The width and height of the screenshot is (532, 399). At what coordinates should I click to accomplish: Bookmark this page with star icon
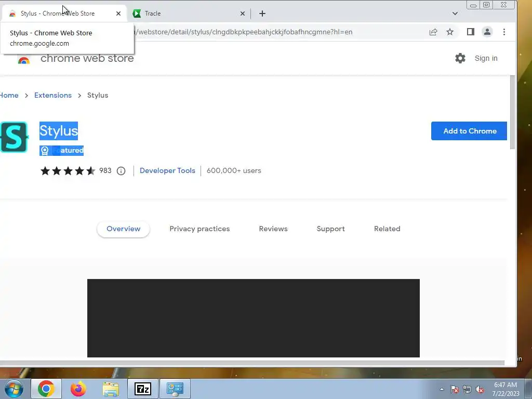coord(450,32)
